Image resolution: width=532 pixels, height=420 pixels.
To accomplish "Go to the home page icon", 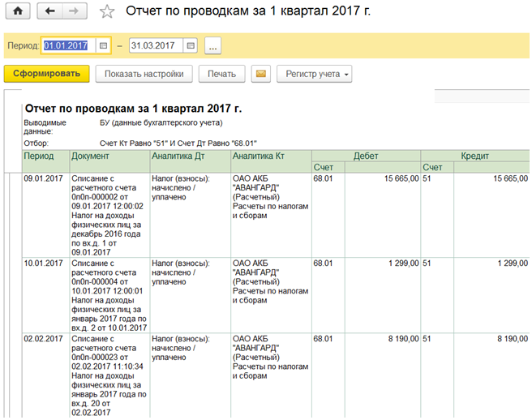I will click(18, 11).
